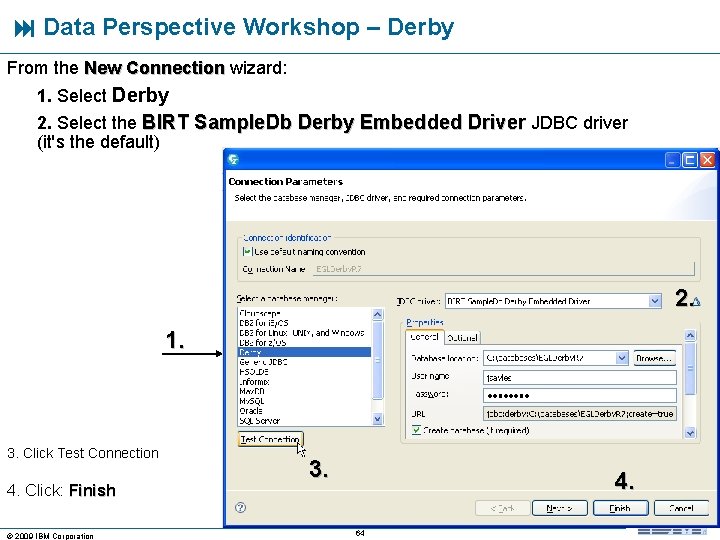The image size is (720, 540).
Task: Click the dialog title bar application icon
Action: pyautogui.click(x=233, y=159)
